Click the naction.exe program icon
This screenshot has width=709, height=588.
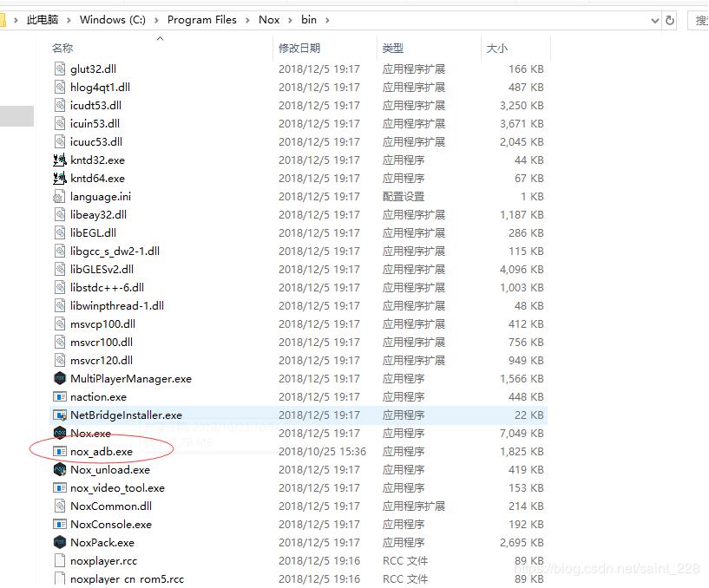point(60,397)
